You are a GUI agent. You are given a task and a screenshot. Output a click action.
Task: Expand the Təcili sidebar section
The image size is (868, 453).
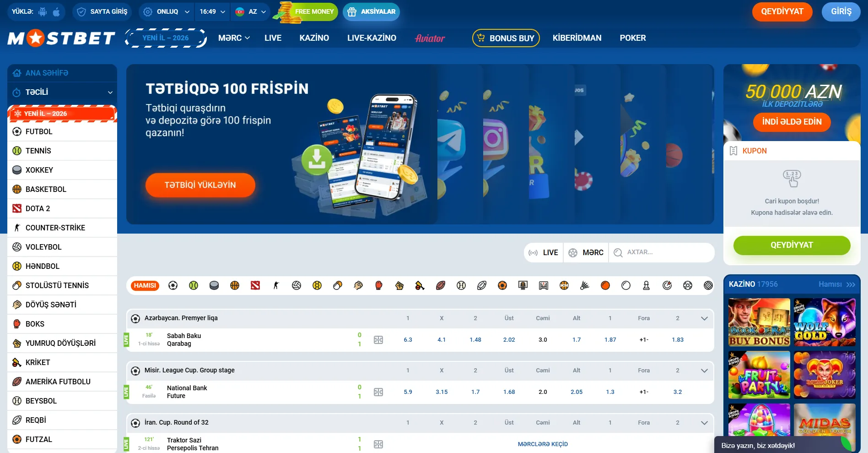[x=62, y=92]
